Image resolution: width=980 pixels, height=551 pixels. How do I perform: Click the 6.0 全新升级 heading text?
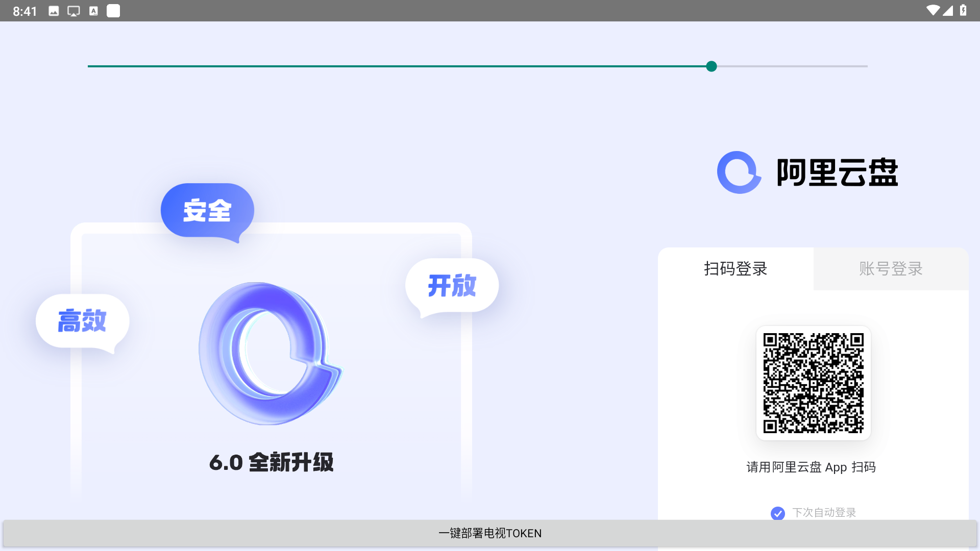[271, 462]
